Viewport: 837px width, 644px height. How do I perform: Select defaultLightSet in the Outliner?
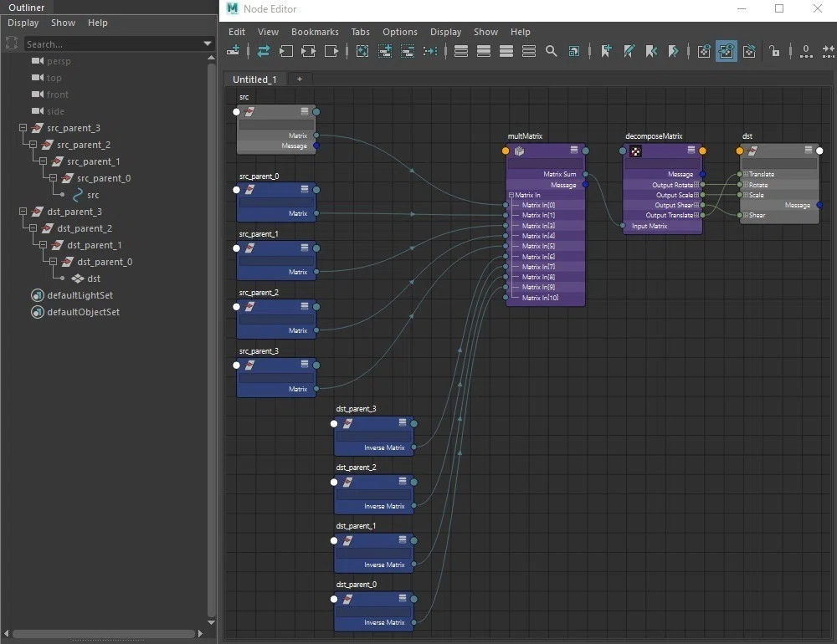pyautogui.click(x=80, y=295)
